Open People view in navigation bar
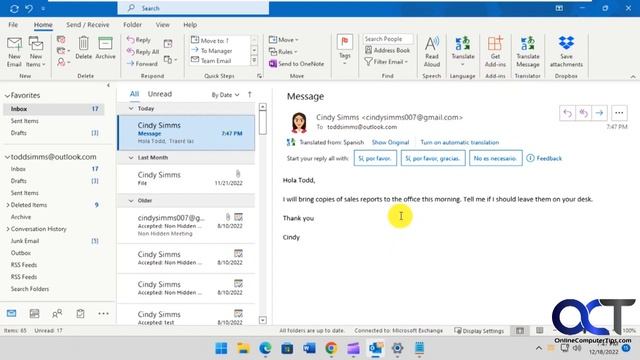640x360 pixels. point(57,313)
